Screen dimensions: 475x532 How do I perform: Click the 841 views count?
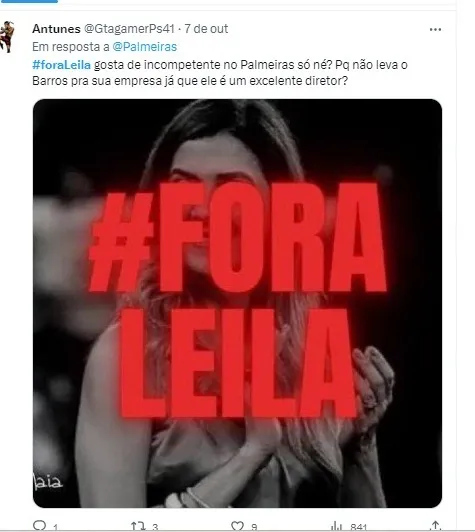359,527
